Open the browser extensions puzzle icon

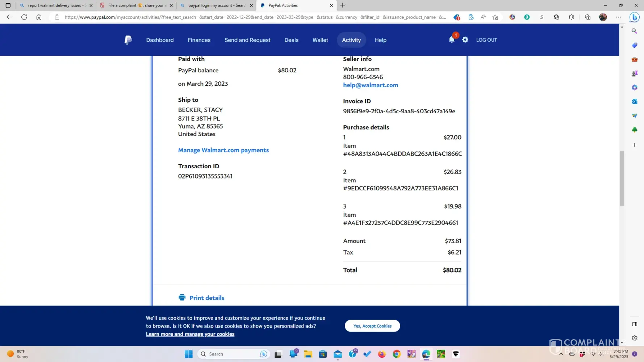click(571, 17)
